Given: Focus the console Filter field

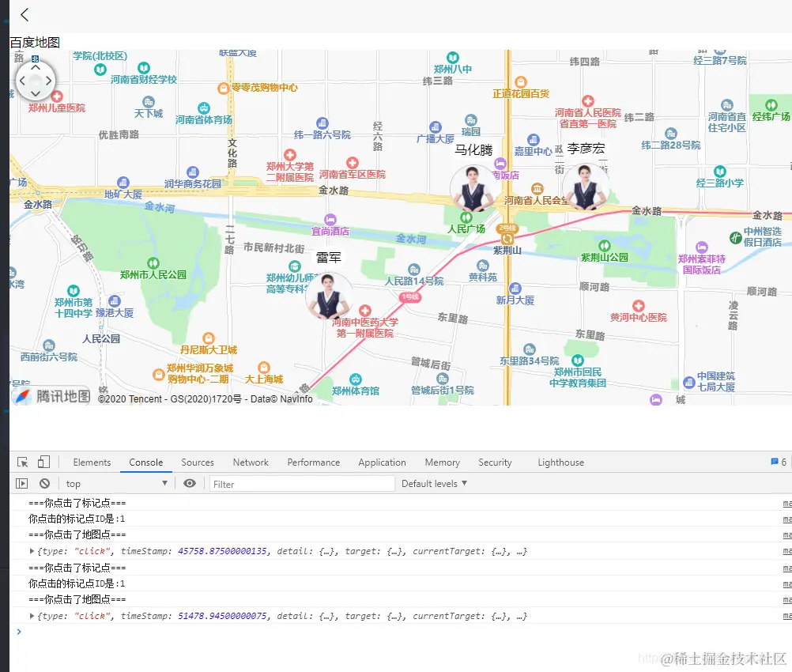Looking at the screenshot, I should click(x=302, y=484).
